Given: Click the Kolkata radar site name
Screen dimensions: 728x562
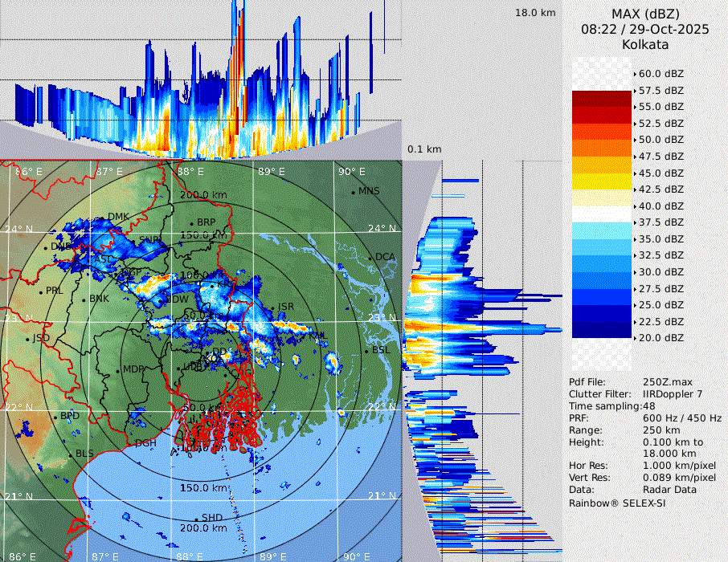Looking at the screenshot, I should [645, 44].
